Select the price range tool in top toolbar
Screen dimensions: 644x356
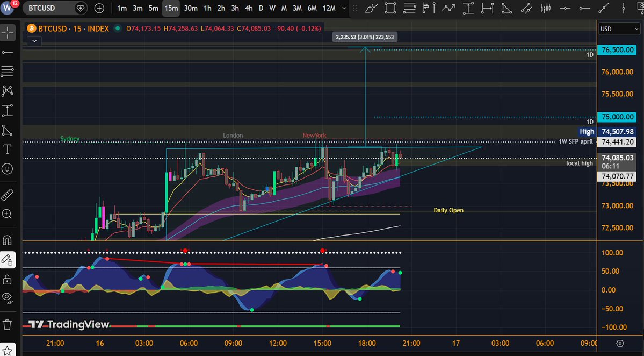[468, 8]
